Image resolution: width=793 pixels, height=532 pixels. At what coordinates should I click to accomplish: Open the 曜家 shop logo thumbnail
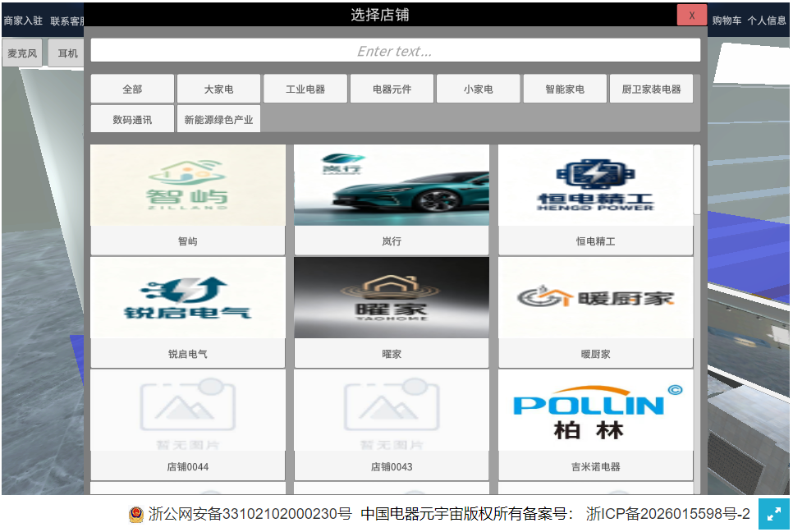392,298
